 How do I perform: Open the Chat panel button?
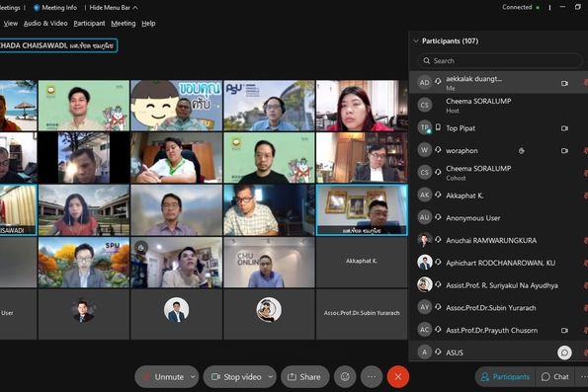pyautogui.click(x=555, y=376)
